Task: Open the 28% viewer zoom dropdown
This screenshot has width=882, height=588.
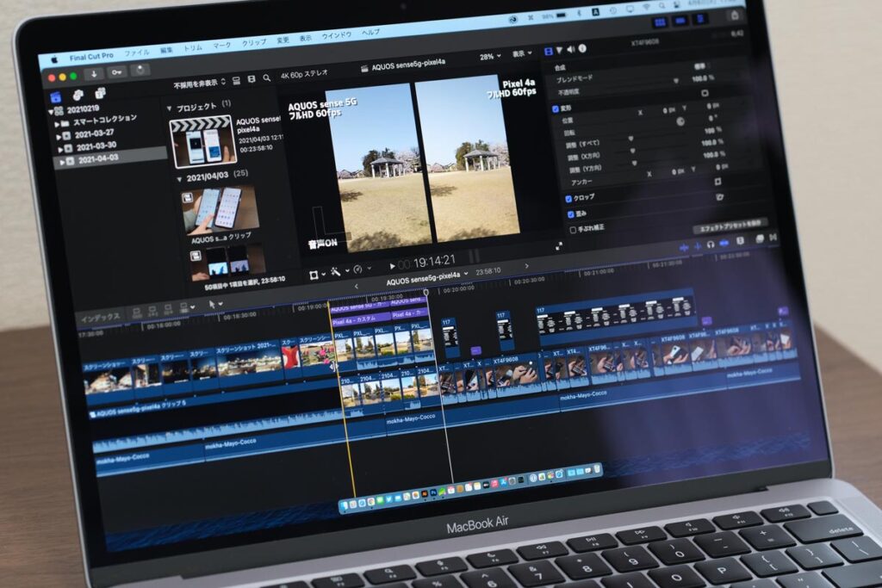Action: (490, 57)
